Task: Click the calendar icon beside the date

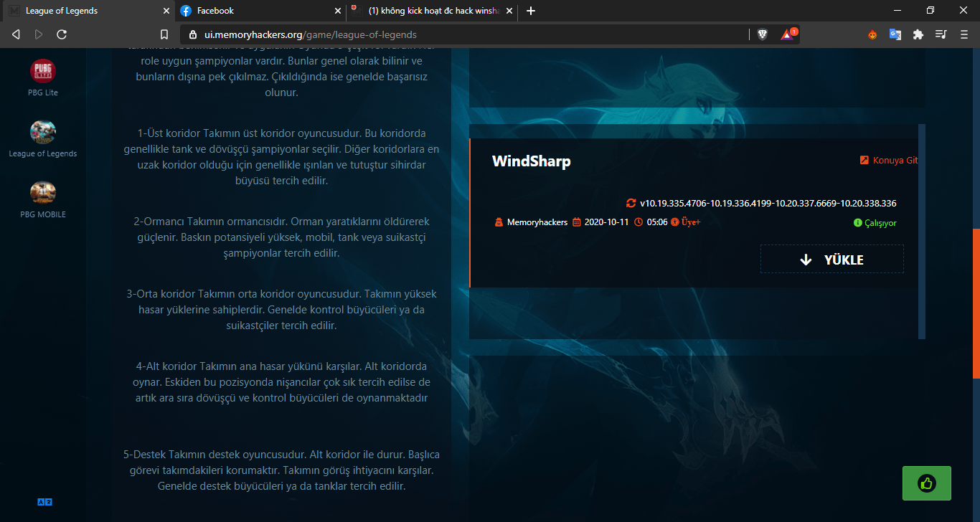Action: click(x=576, y=222)
